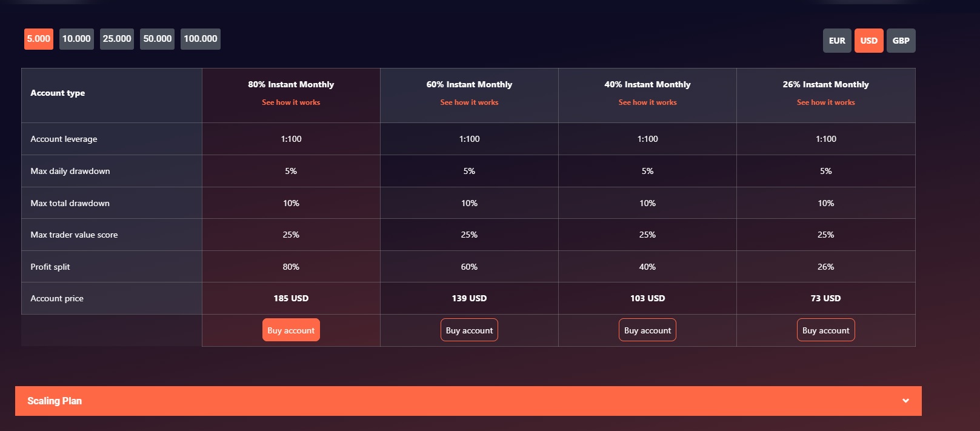Select the 10.000 account size
The width and height of the screenshot is (980, 431).
pos(76,39)
